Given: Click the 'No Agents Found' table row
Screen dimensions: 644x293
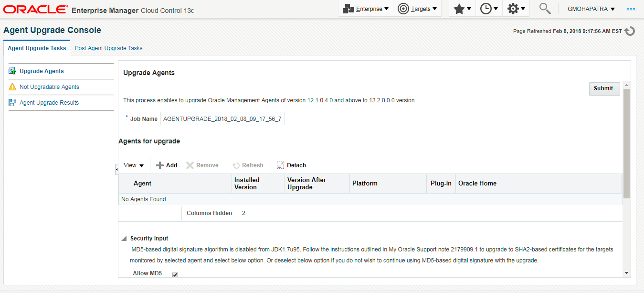Looking at the screenshot, I should (370, 199).
